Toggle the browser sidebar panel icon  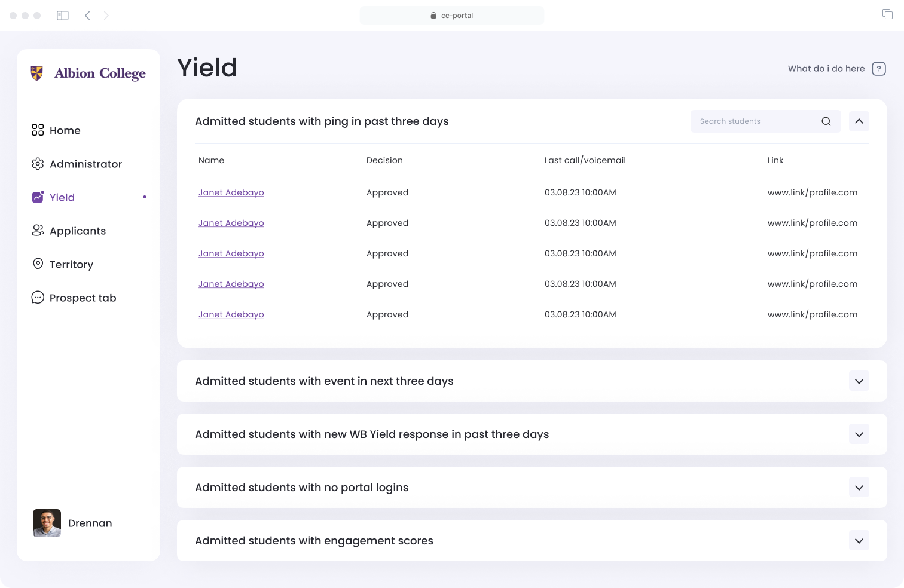click(63, 16)
